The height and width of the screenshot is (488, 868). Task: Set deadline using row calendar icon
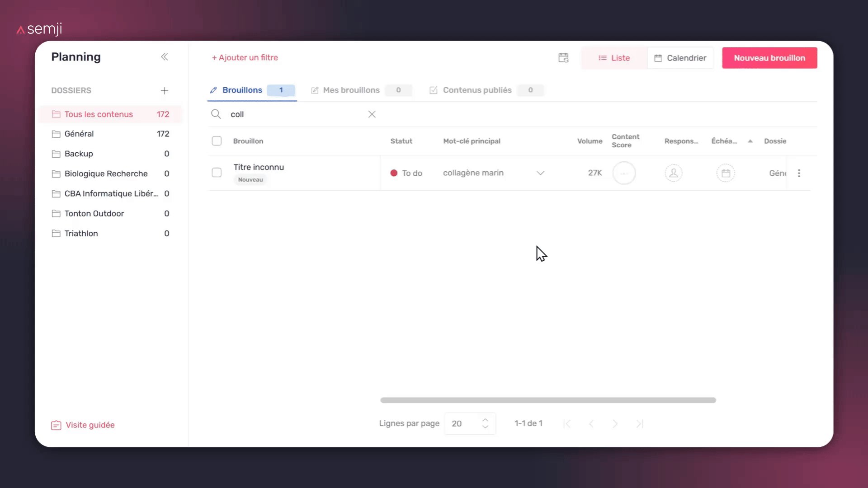[726, 173]
